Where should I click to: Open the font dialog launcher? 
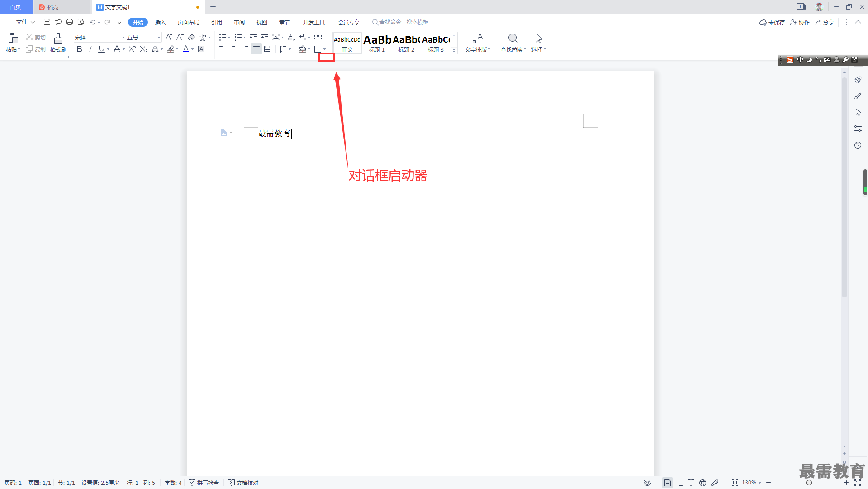(x=211, y=57)
